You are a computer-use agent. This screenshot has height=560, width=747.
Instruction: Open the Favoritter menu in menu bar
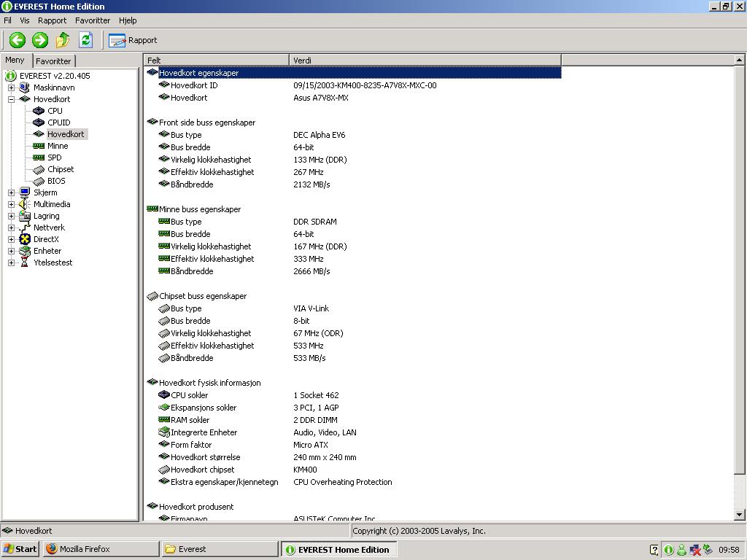pyautogui.click(x=93, y=20)
